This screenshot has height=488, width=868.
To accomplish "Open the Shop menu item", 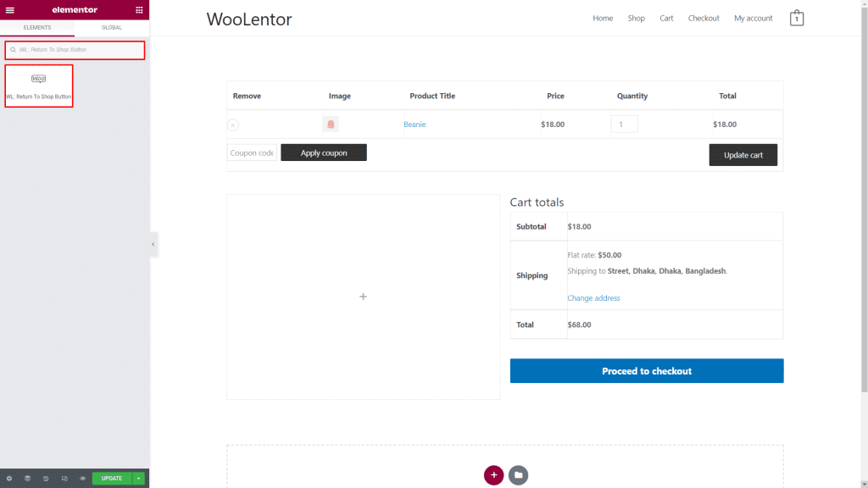I will pos(636,19).
